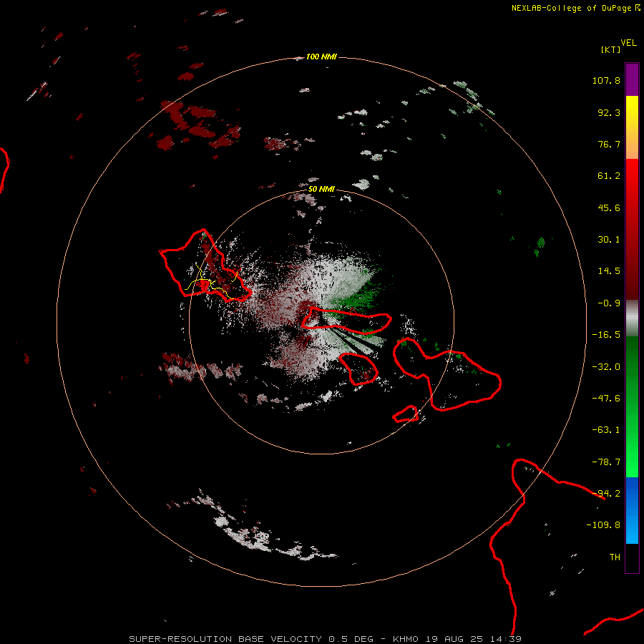Click the 14.5 velocity scale value
Image resolution: width=644 pixels, height=644 pixels.
coord(609,271)
